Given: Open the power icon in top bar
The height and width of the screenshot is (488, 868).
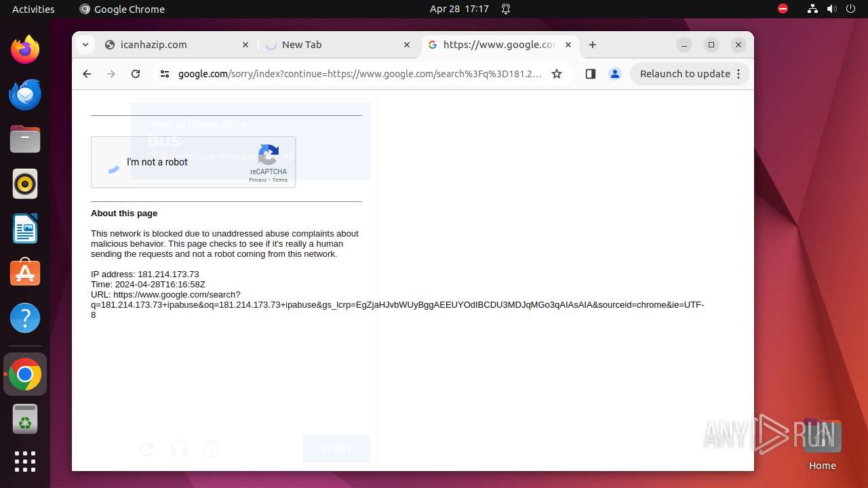Looking at the screenshot, I should 851,9.
